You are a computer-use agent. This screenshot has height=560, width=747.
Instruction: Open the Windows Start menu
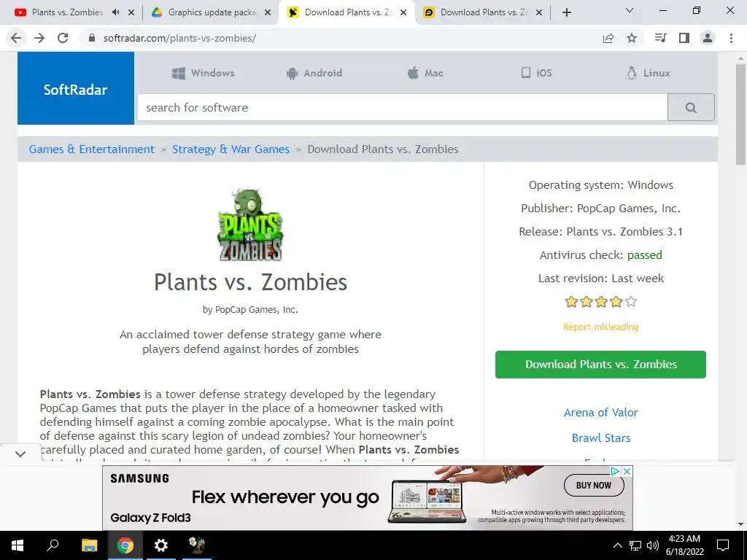click(18, 545)
